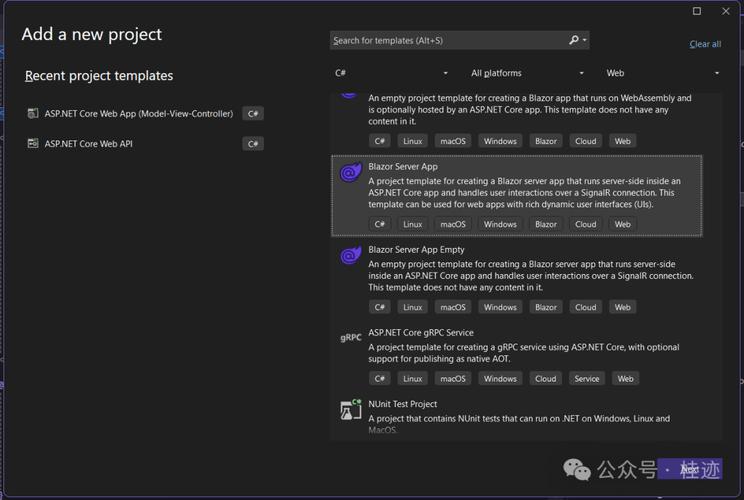Screen dimensions: 744x500
Task: Open the All platforms filter dropdown
Action: pos(527,73)
